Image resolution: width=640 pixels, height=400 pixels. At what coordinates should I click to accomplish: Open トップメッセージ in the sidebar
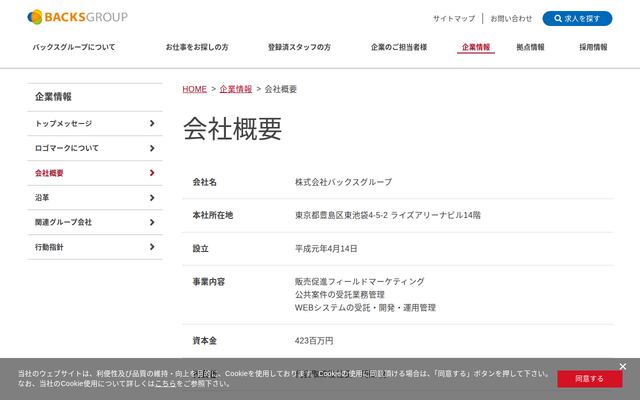95,123
